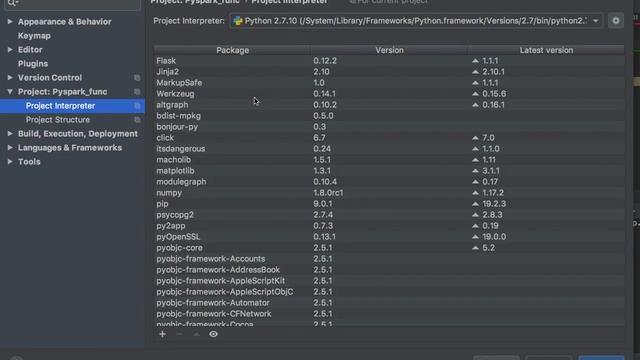640x360 pixels.
Task: Expand the Version Control section
Action: [10, 78]
